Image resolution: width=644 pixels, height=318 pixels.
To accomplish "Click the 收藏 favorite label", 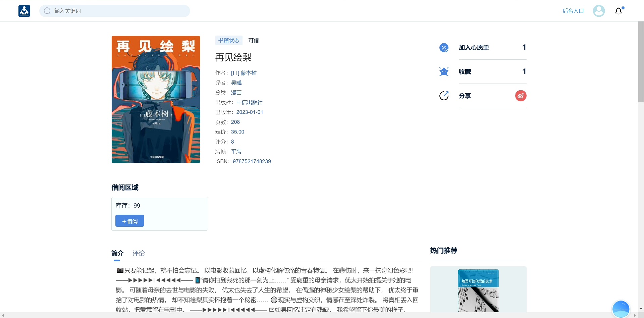I will (465, 72).
